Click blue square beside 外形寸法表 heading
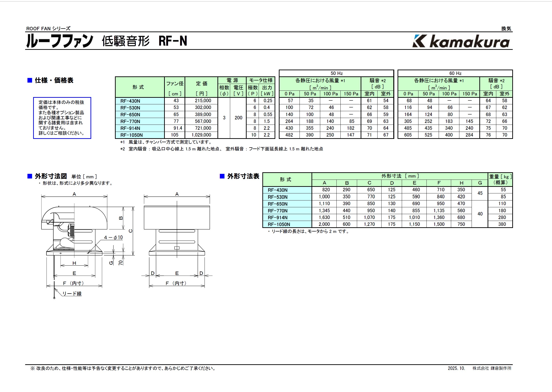This screenshot has height=392, width=552. (222, 176)
